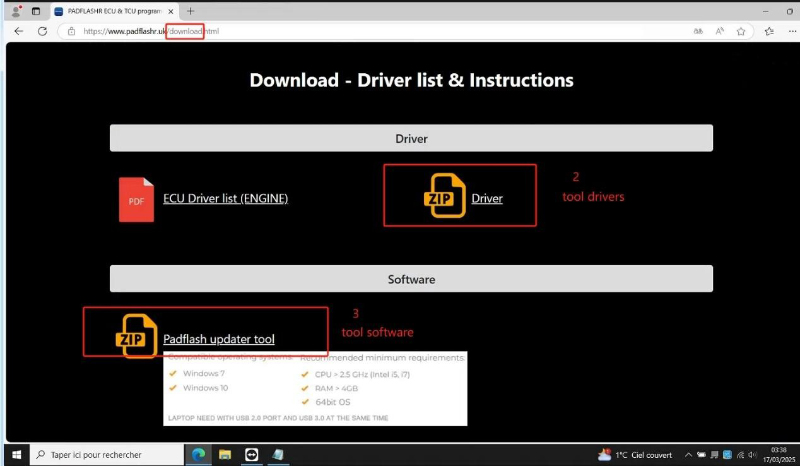Refresh the page with the reload icon
The width and height of the screenshot is (800, 466).
pos(43,31)
